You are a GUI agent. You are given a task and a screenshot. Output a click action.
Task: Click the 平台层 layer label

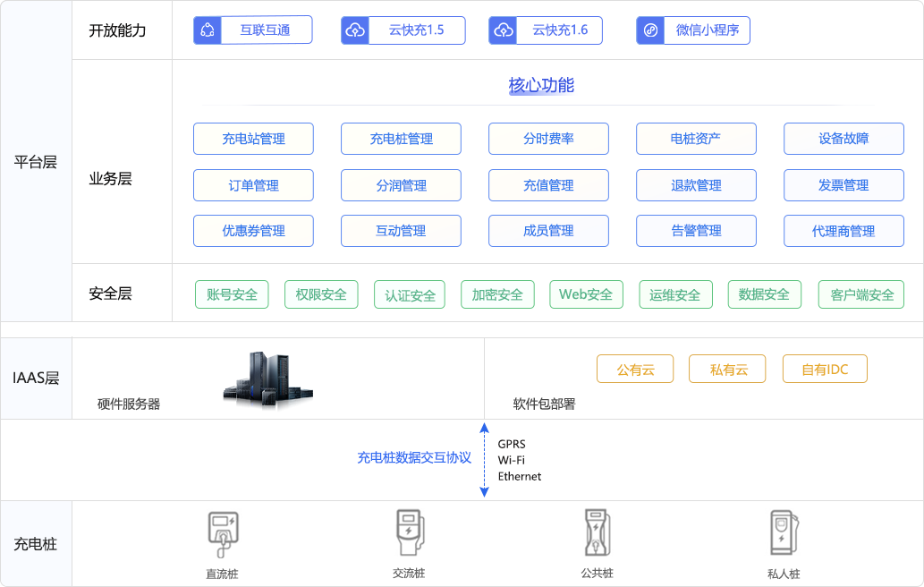click(x=36, y=162)
